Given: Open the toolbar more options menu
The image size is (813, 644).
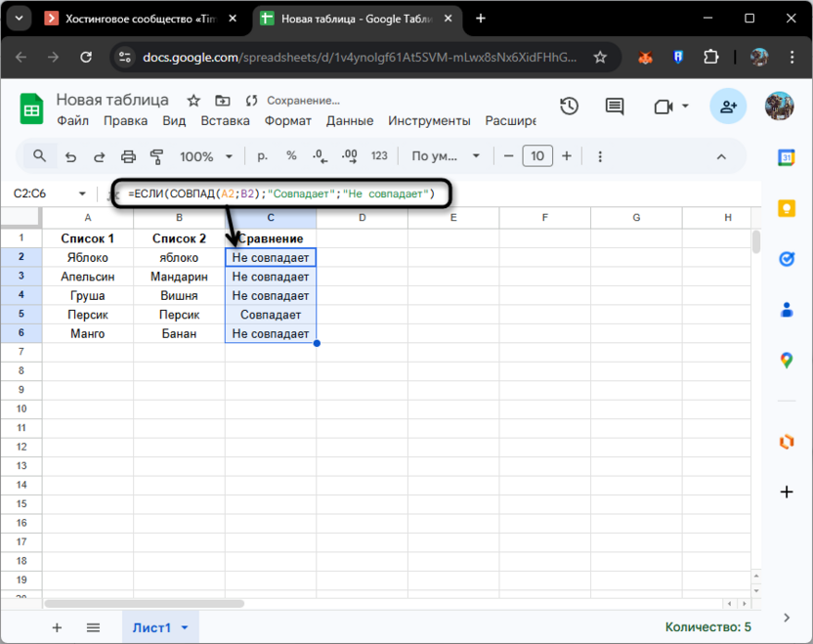Looking at the screenshot, I should pyautogui.click(x=600, y=156).
